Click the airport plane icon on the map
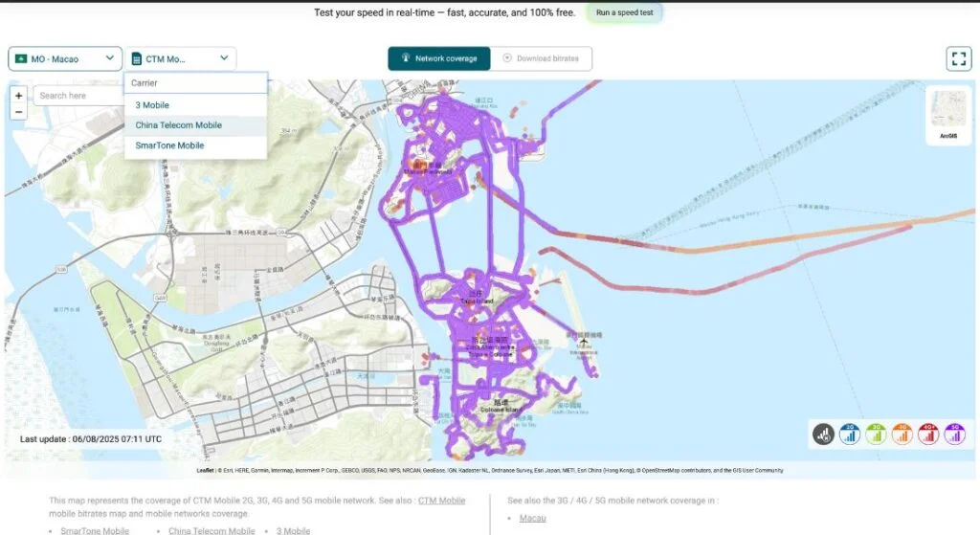This screenshot has width=980, height=535. 584,342
